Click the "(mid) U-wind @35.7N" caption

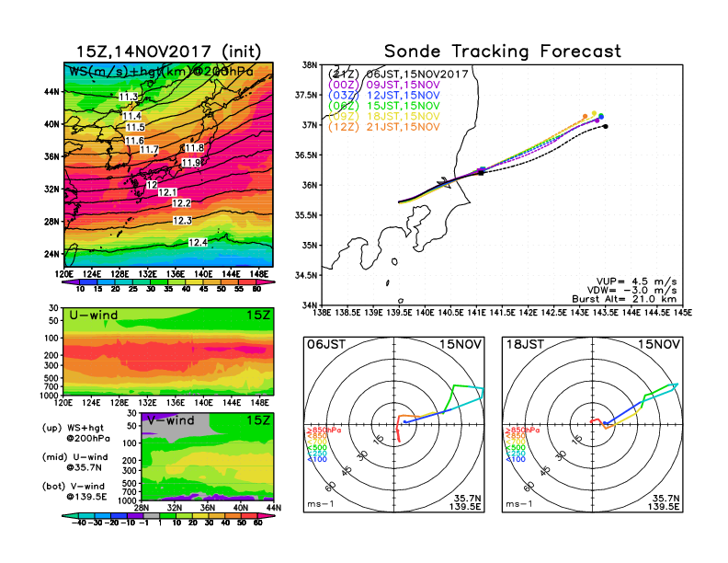tap(75, 462)
